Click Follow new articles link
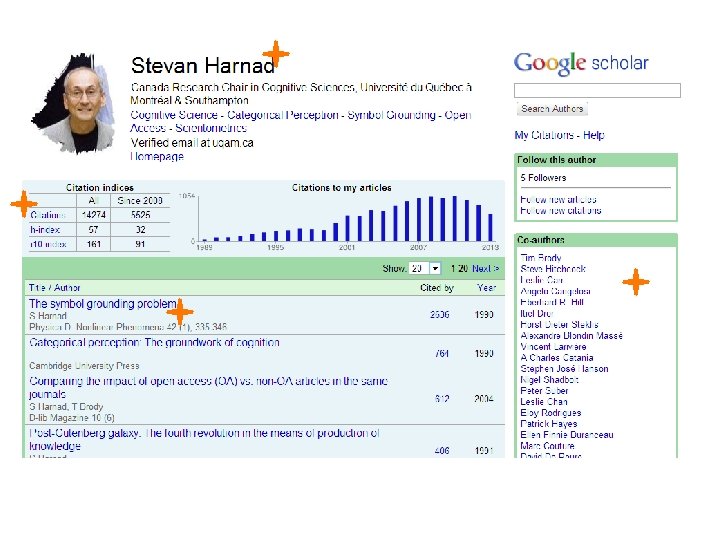Image resolution: width=720 pixels, height=540 pixels. (x=558, y=199)
